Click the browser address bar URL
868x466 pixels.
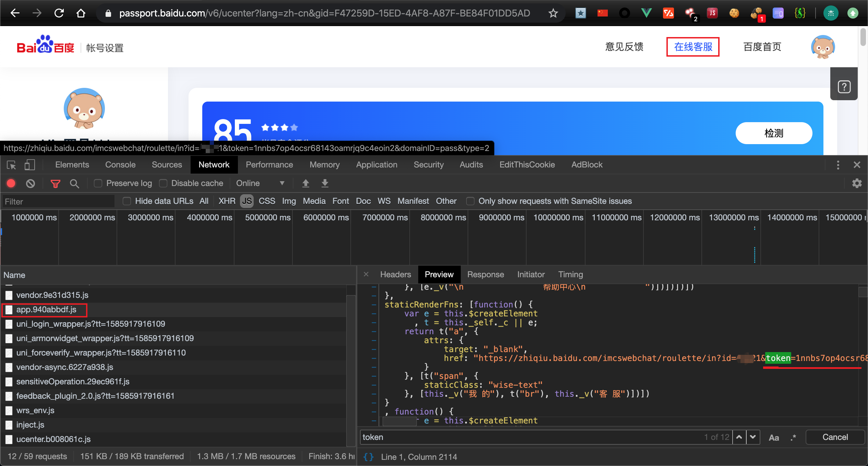(x=325, y=13)
